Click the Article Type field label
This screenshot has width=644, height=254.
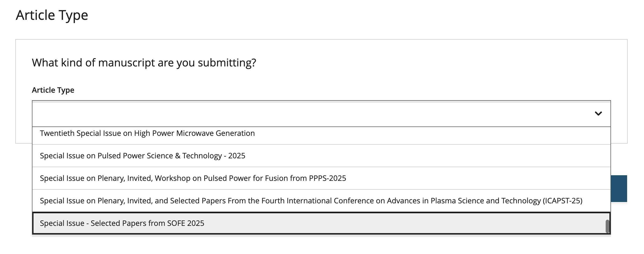[53, 90]
